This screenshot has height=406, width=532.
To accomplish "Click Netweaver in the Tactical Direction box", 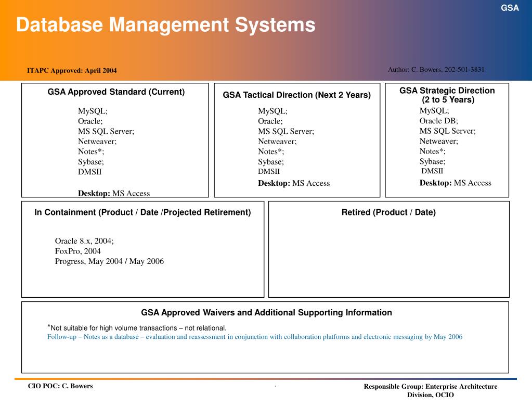I will (277, 142).
